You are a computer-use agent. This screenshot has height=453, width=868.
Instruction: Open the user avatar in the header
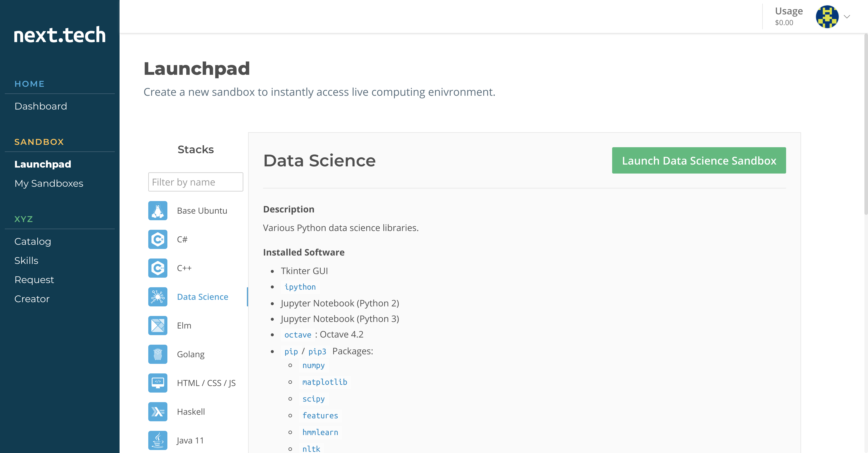tap(827, 17)
